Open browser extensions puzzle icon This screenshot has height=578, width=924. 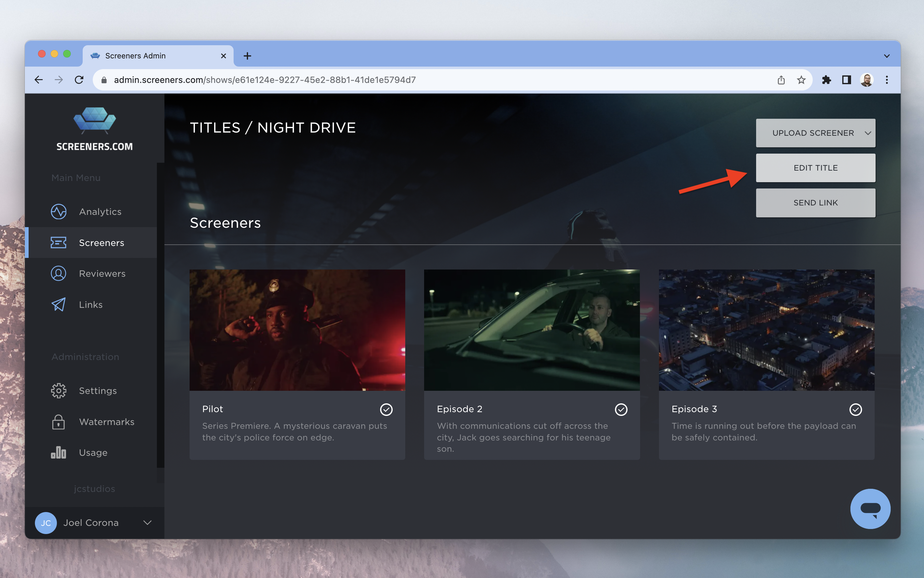click(x=826, y=80)
